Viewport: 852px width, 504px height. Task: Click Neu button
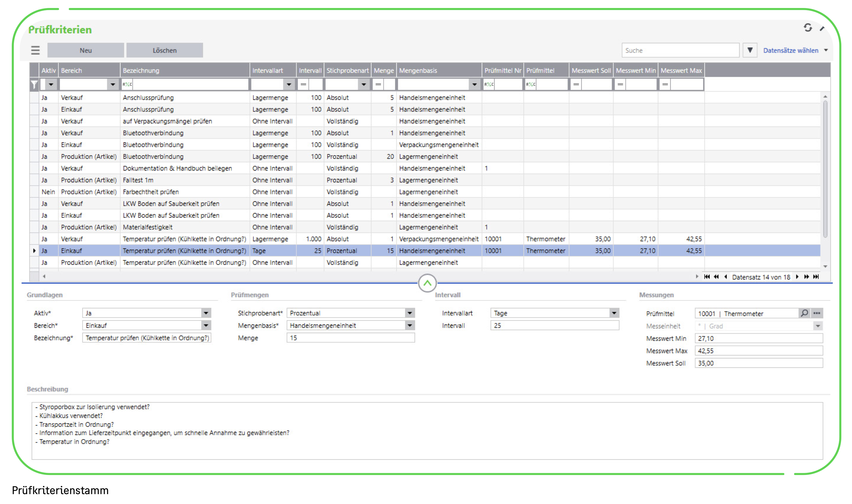(x=86, y=50)
